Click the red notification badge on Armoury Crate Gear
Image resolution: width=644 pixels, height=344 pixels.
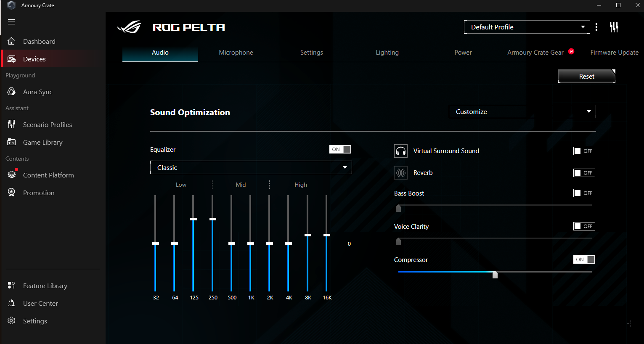(x=571, y=51)
